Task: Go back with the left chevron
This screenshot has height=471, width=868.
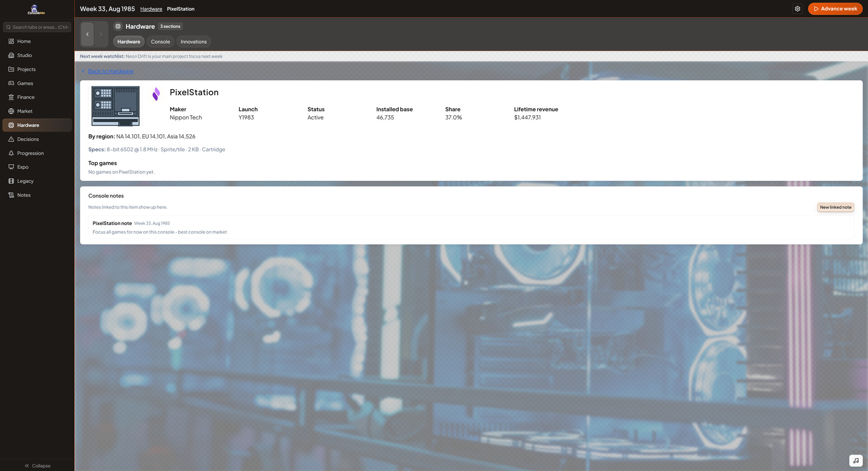Action: (87, 34)
